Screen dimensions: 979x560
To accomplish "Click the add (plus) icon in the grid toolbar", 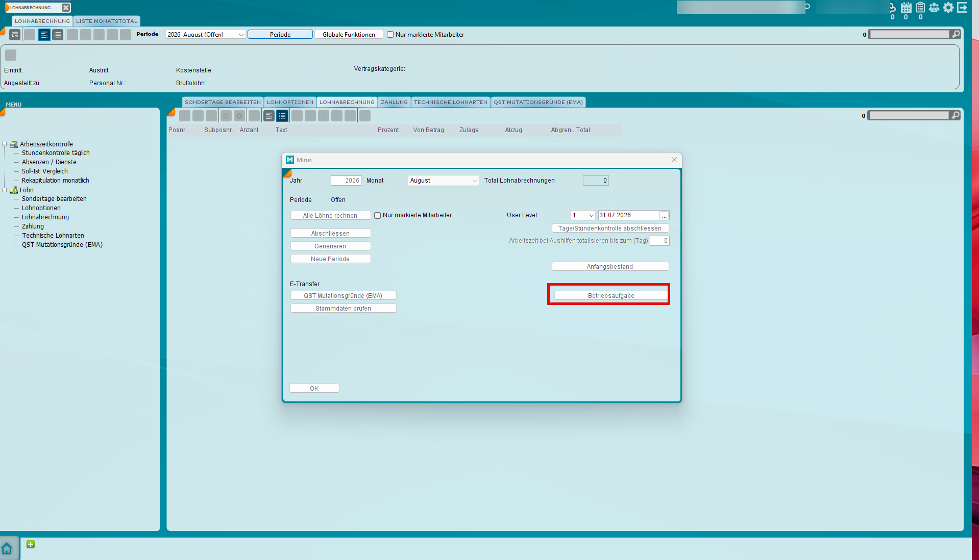I will pyautogui.click(x=185, y=116).
